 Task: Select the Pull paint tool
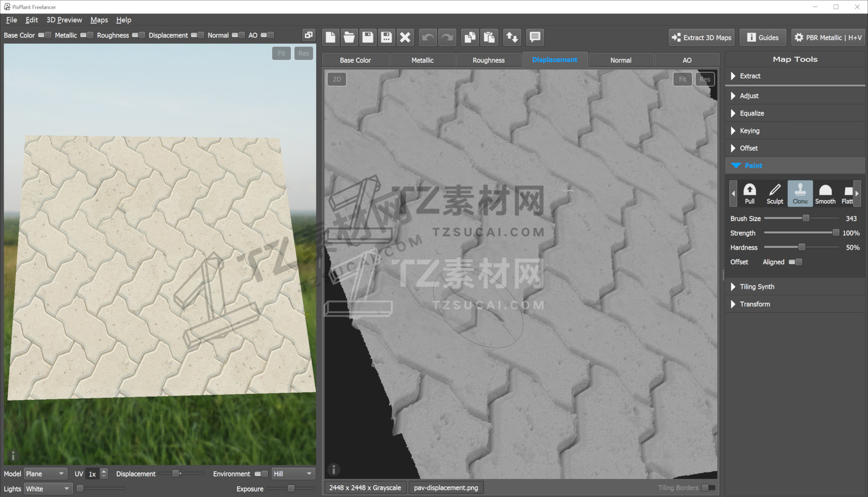tap(750, 194)
